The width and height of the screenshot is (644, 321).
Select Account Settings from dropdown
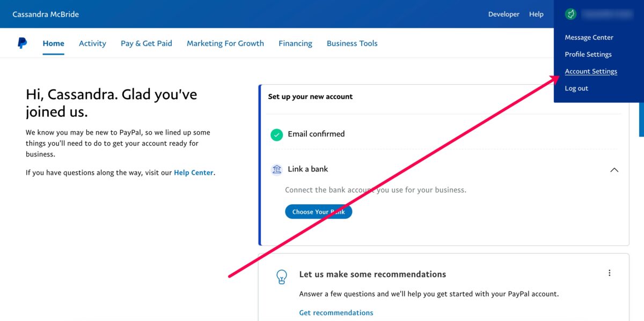pyautogui.click(x=591, y=71)
